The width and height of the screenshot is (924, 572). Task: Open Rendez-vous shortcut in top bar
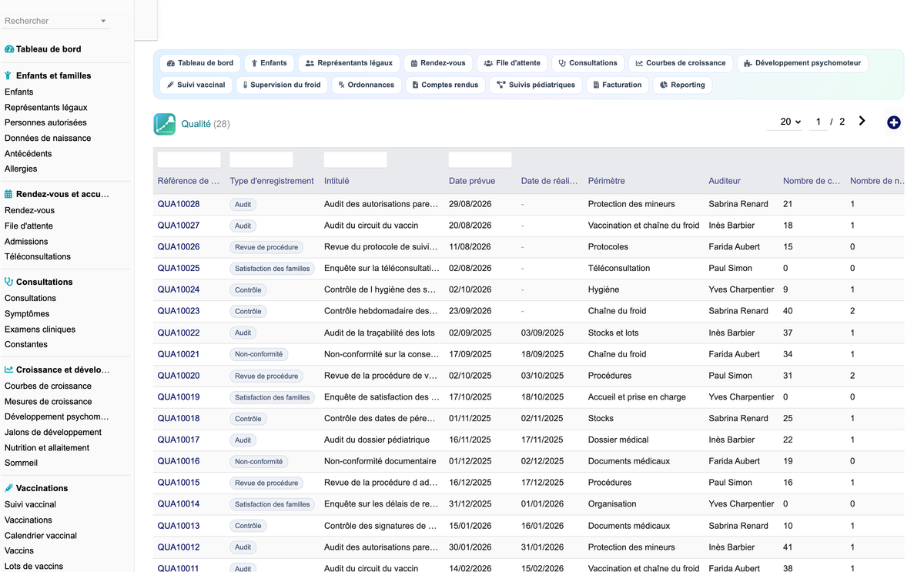pyautogui.click(x=437, y=63)
